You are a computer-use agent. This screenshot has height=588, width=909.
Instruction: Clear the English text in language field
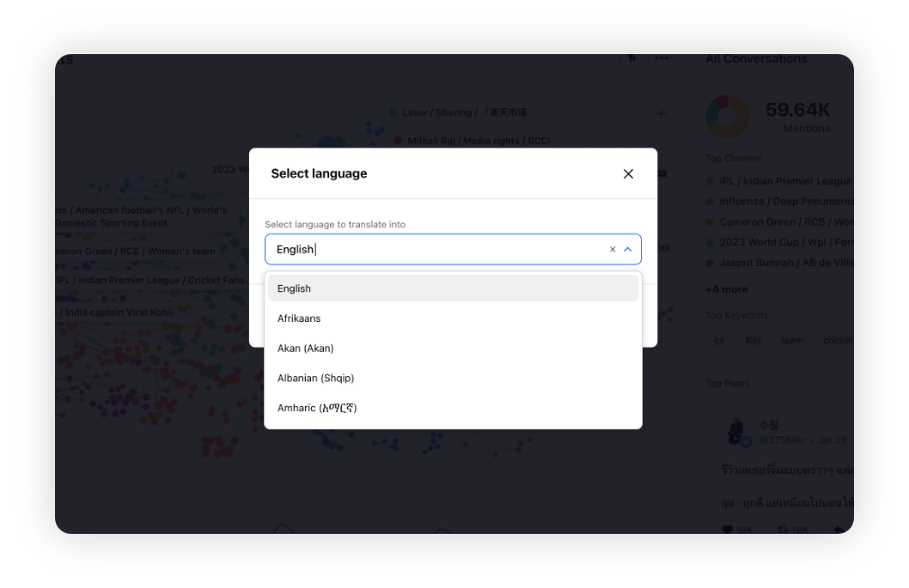pyautogui.click(x=612, y=249)
